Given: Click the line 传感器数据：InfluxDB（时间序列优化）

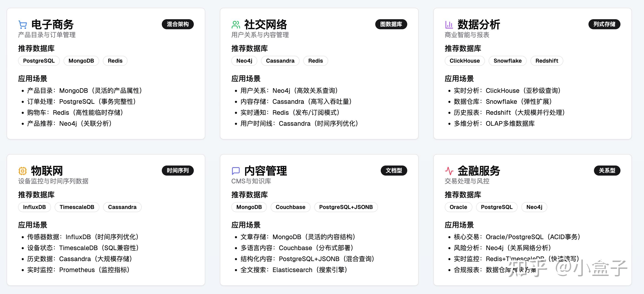Looking at the screenshot, I should pos(83,237).
